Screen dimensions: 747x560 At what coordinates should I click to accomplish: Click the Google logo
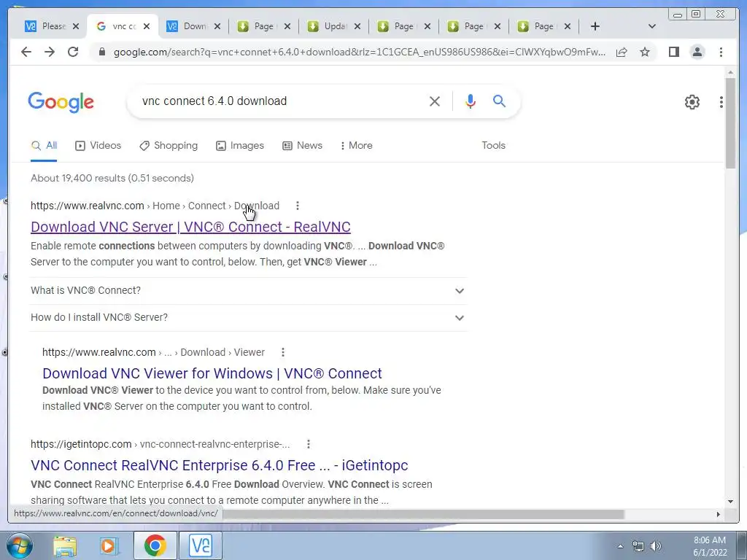click(x=61, y=102)
